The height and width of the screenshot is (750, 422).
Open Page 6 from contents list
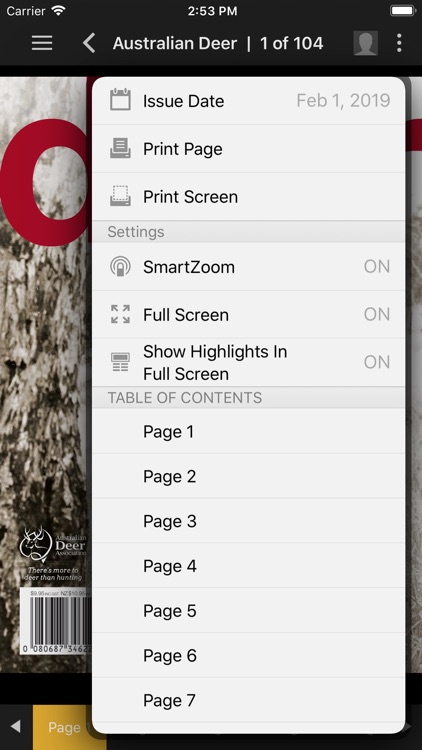tap(248, 655)
